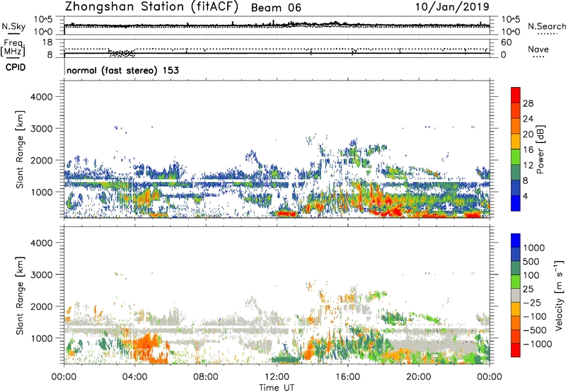The width and height of the screenshot is (566, 392).
Task: Click the '-1000' value on Velocity colorbar
Action: [537, 344]
